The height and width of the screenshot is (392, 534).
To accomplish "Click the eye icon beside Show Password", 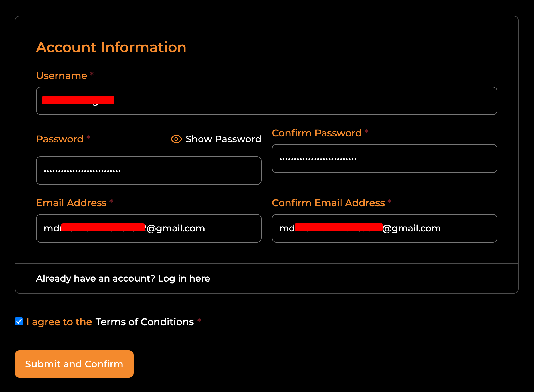I will [176, 139].
